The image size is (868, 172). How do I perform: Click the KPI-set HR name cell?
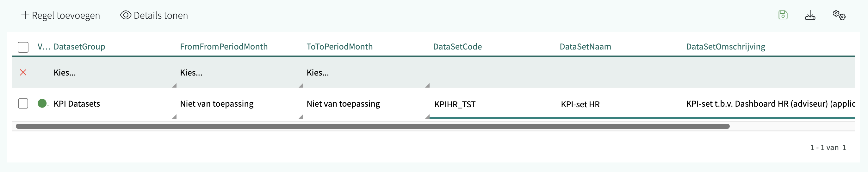tap(580, 104)
